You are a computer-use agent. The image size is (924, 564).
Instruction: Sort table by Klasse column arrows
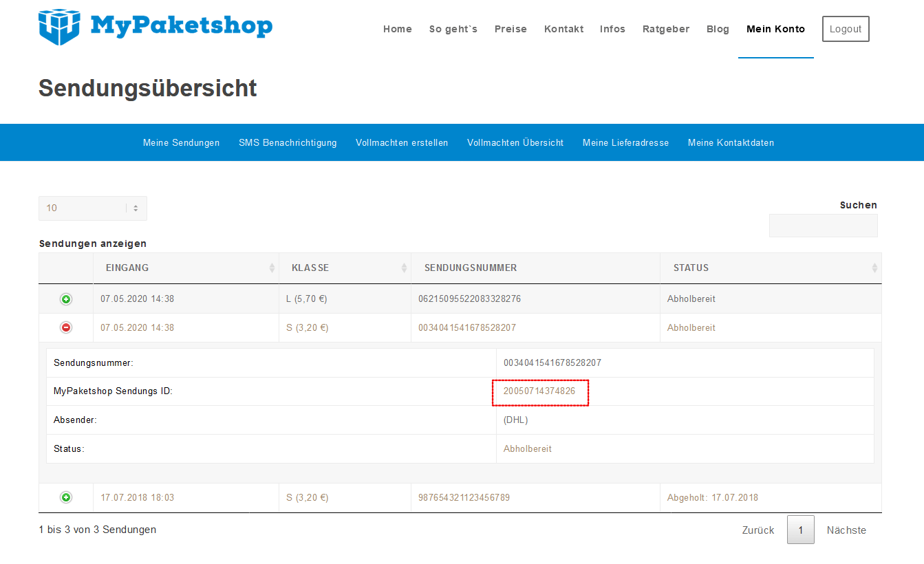[x=404, y=268]
